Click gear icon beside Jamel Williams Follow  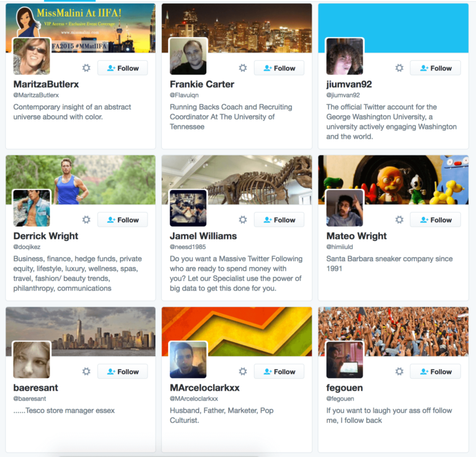[242, 220]
